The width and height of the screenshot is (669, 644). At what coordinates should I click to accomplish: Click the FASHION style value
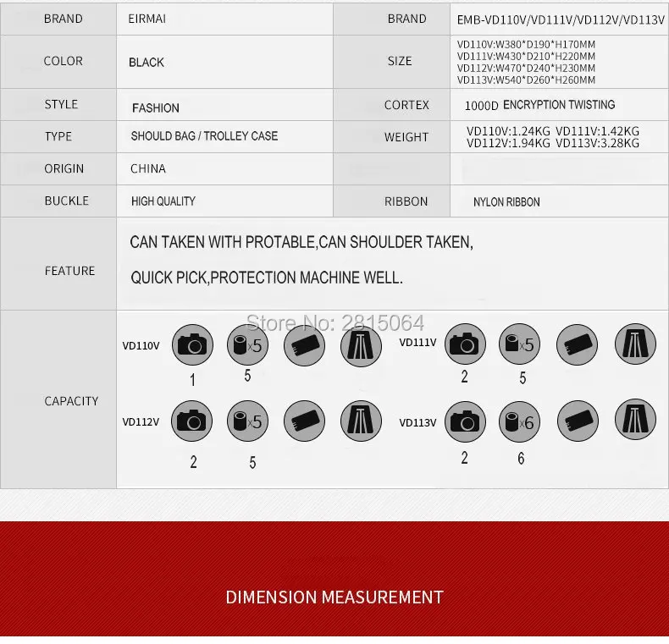point(156,108)
